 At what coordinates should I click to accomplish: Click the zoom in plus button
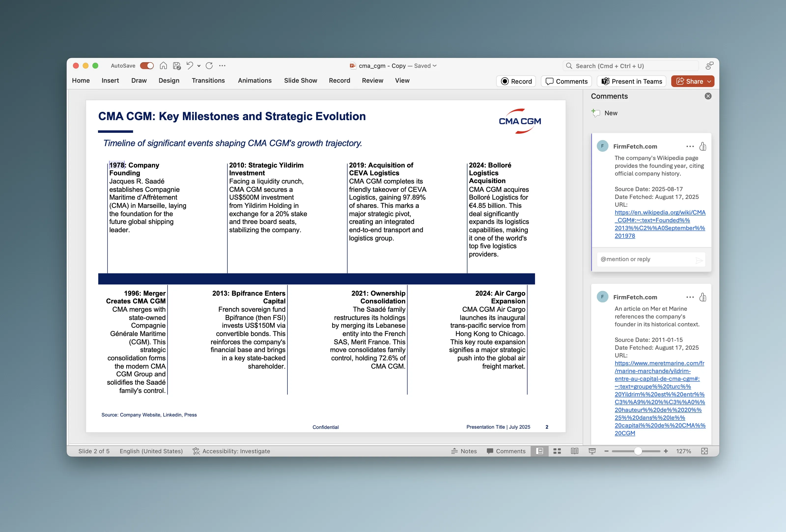pos(666,451)
